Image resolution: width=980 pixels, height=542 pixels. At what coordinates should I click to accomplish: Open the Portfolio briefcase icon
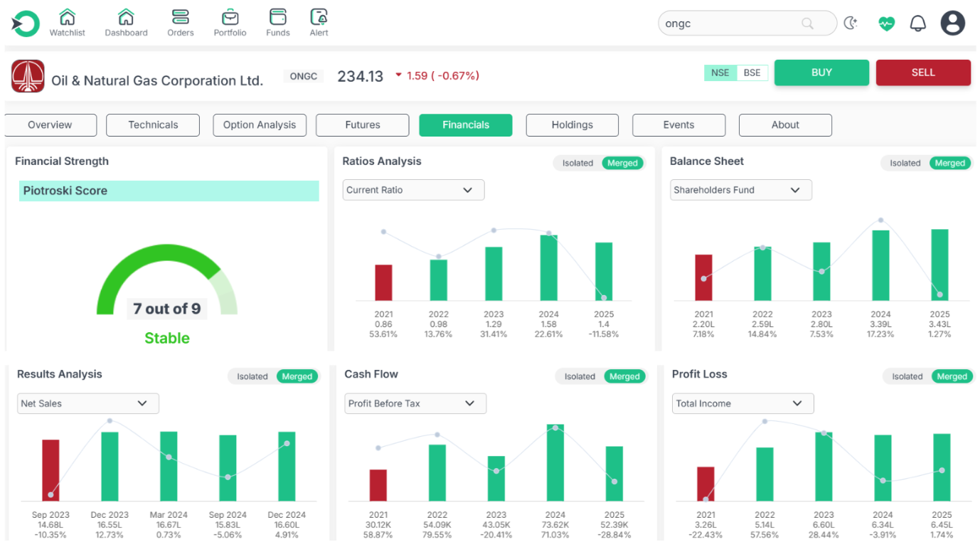230,17
